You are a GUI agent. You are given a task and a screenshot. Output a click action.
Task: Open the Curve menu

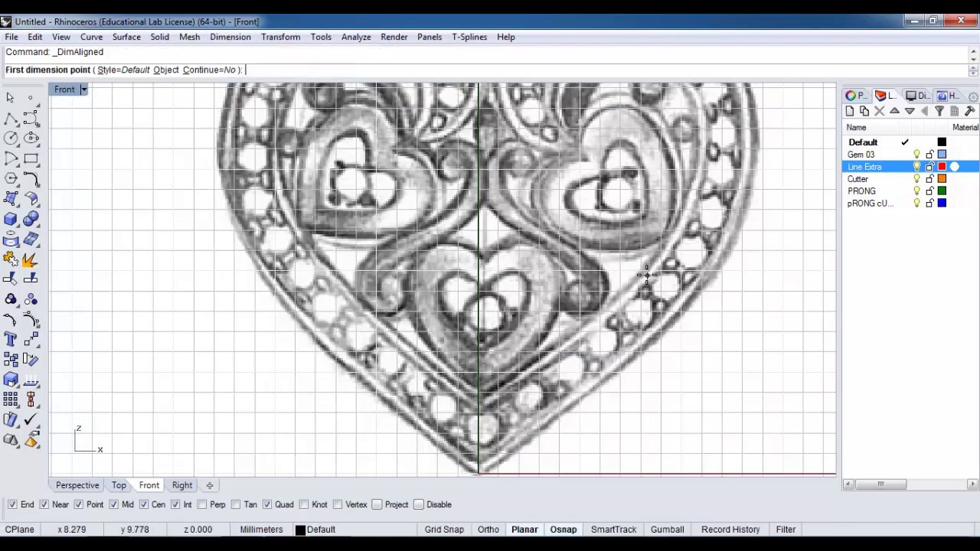91,37
